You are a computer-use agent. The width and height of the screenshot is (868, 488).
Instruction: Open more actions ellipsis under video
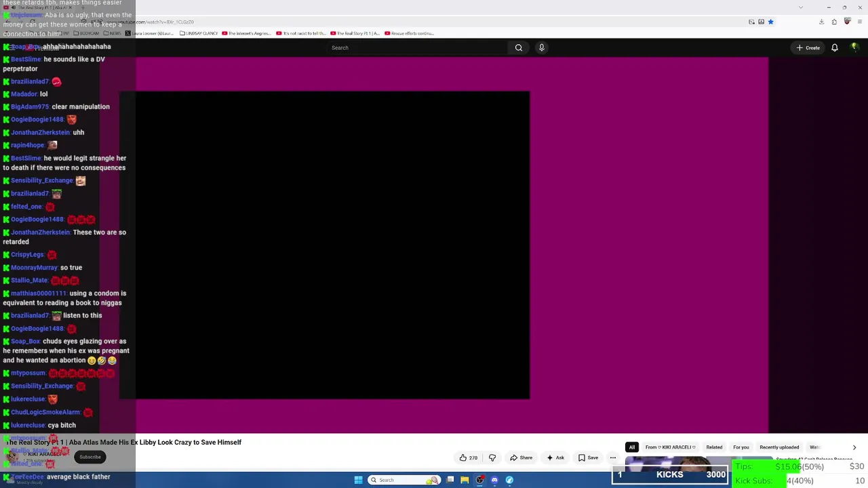click(613, 457)
